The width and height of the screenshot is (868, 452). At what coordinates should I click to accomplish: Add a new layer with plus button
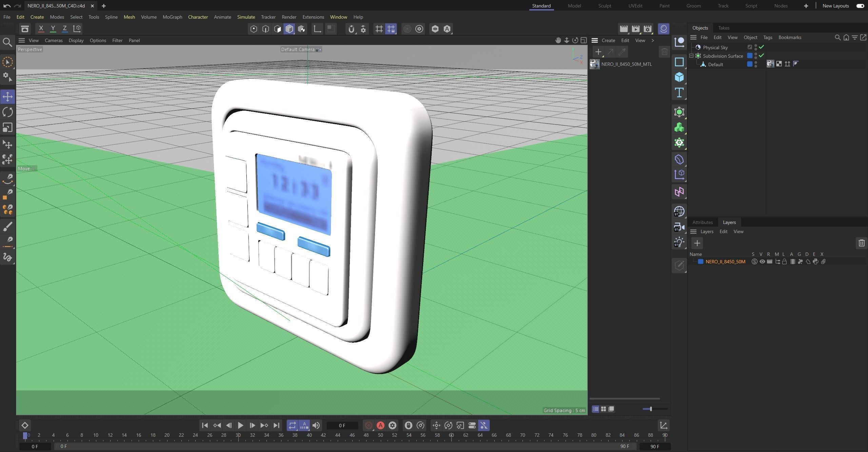[x=697, y=243]
